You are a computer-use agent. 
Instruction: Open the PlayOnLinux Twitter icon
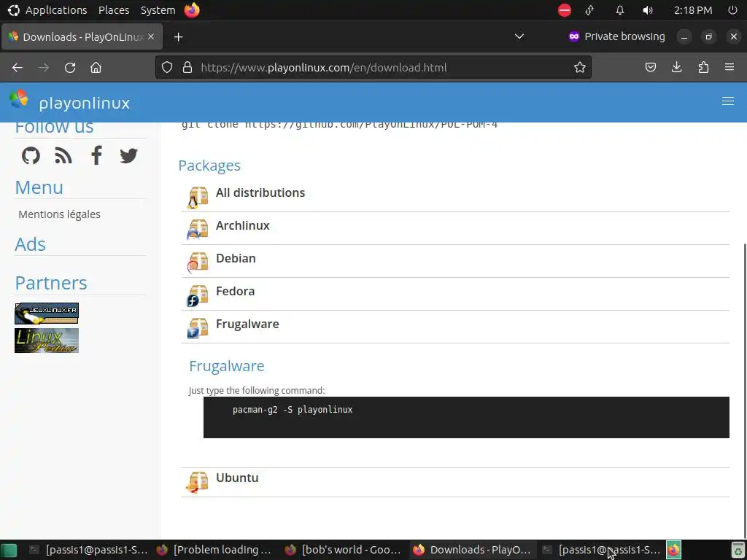coord(128,156)
